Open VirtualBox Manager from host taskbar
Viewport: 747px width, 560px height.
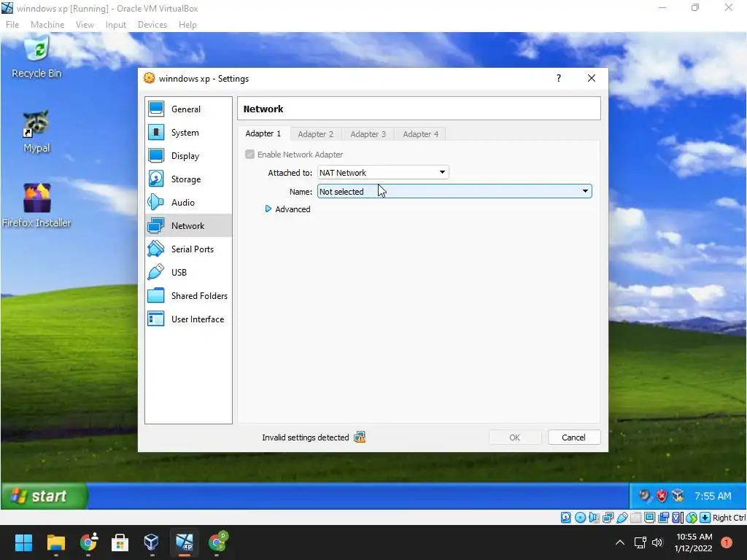[152, 542]
